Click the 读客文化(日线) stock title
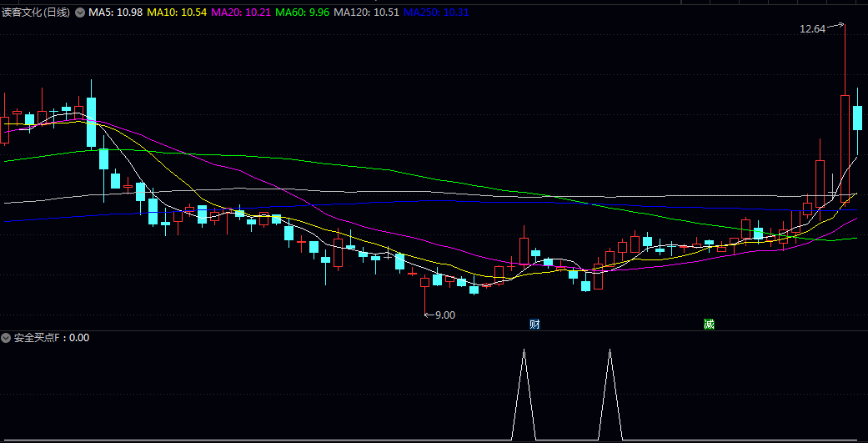The height and width of the screenshot is (443, 868). point(36,13)
